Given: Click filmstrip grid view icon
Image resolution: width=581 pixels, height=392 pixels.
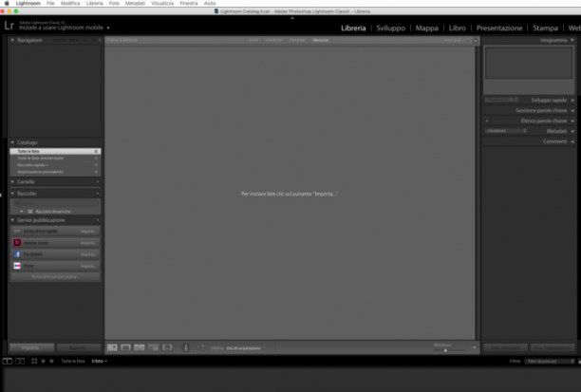Looking at the screenshot, I should [x=34, y=361].
